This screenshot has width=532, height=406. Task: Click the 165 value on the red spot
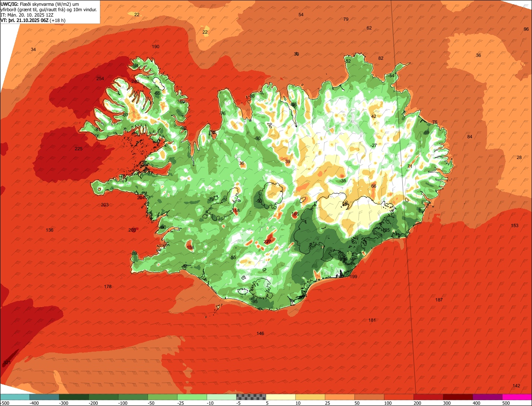[295, 214]
